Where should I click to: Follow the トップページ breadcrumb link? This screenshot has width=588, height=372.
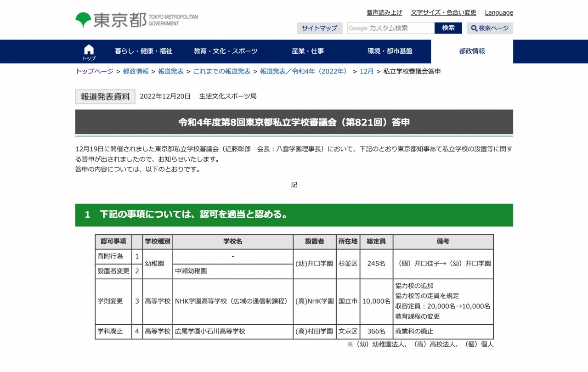pos(94,71)
